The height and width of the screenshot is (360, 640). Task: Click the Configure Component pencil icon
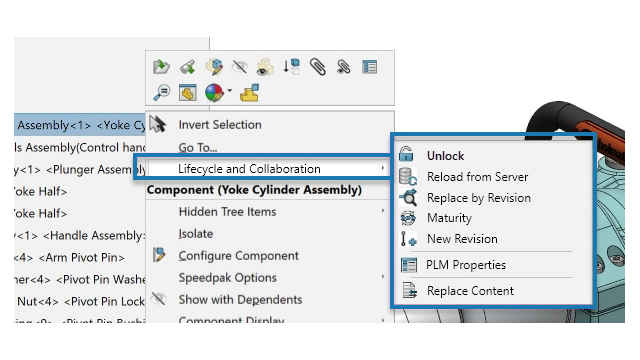coord(159,255)
